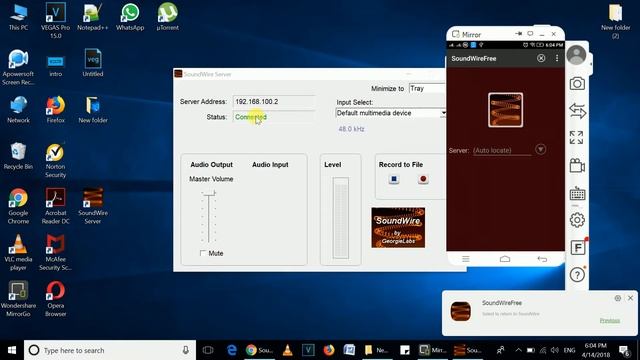Click the Mirror window pin icon
Viewport: 640px width, 360px height.
pos(518,34)
